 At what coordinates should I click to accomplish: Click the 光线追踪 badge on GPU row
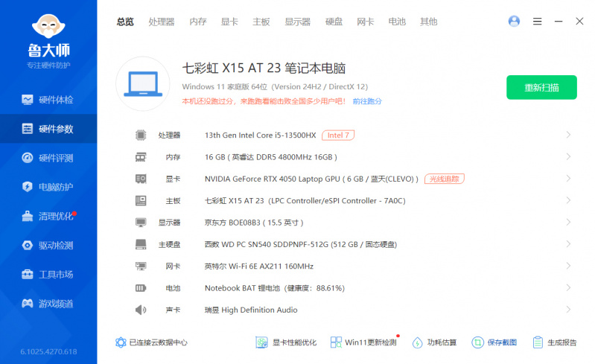[x=445, y=179]
